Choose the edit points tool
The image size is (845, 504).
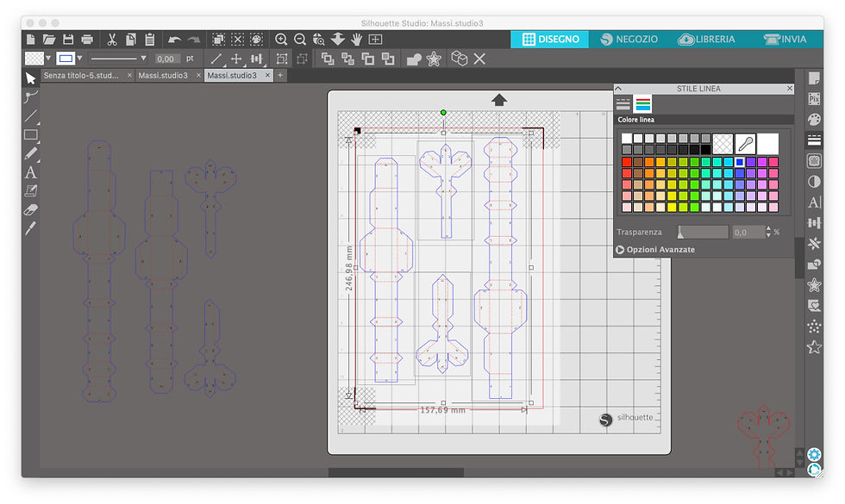31,96
